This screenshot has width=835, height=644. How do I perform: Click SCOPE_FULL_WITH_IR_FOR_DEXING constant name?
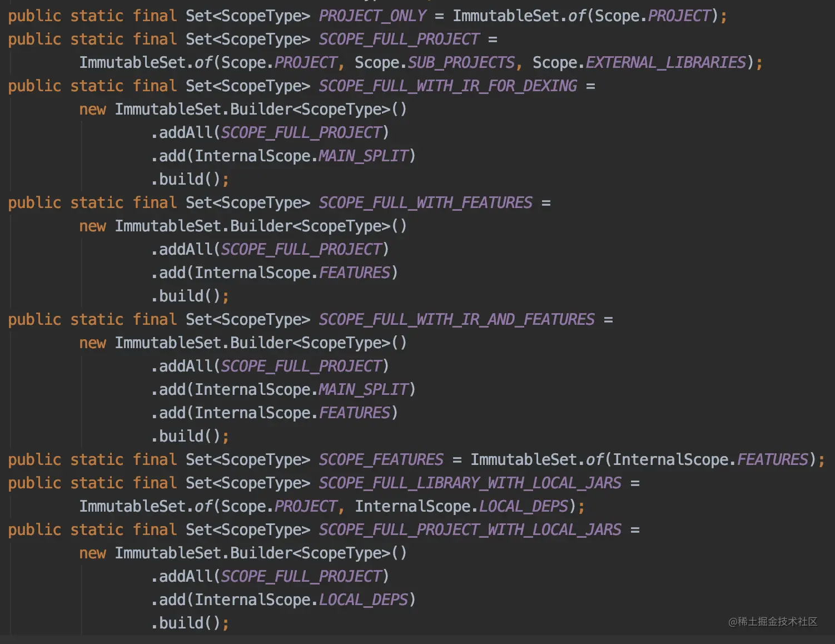click(448, 86)
